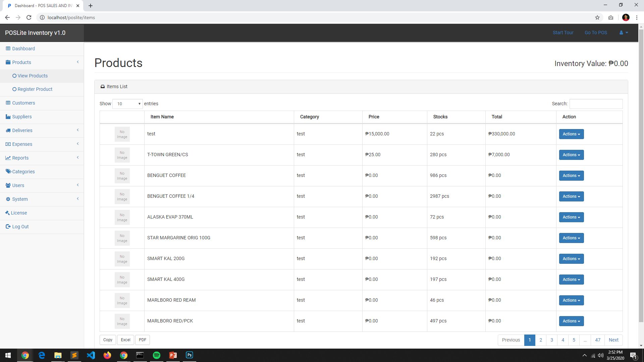Click the Copy export button
The image size is (644, 362).
tap(108, 340)
